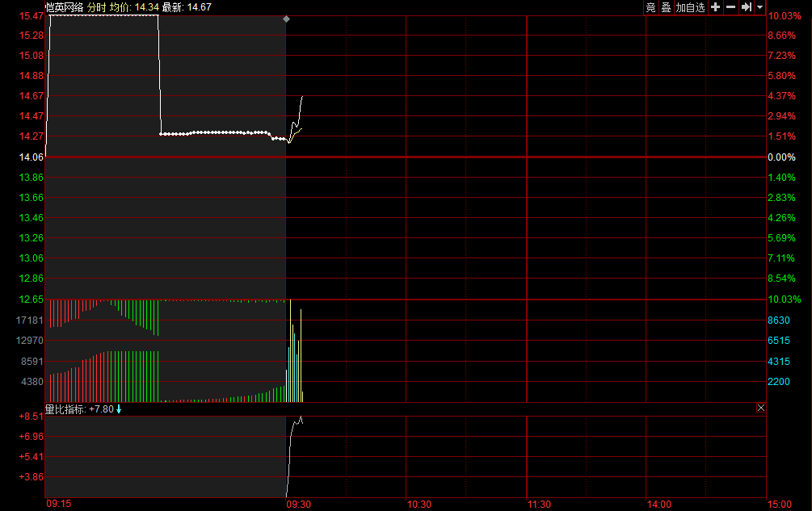Select the 分时 chart label

tap(96, 6)
